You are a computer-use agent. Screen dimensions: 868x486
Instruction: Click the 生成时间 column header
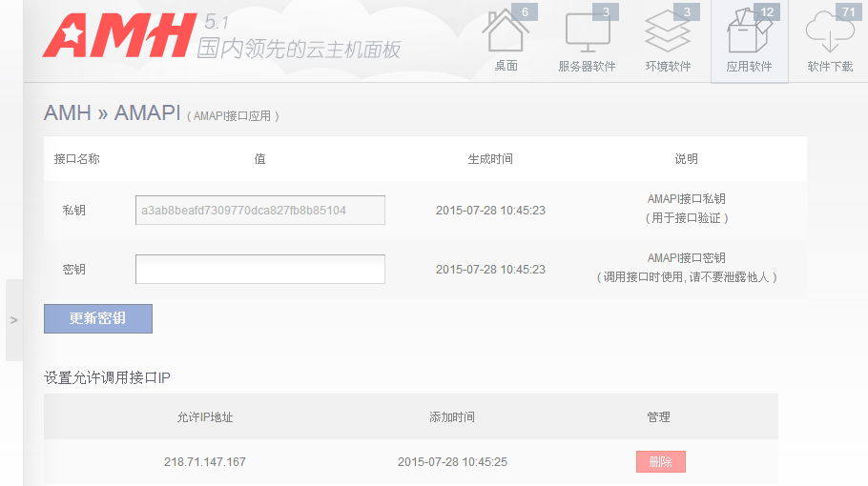point(490,159)
